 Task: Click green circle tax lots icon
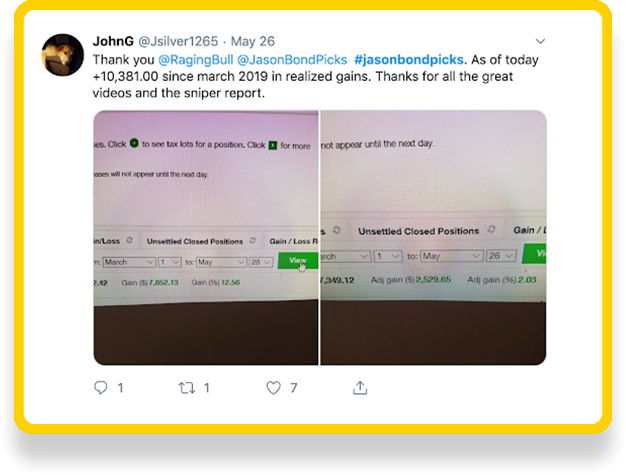click(x=134, y=143)
